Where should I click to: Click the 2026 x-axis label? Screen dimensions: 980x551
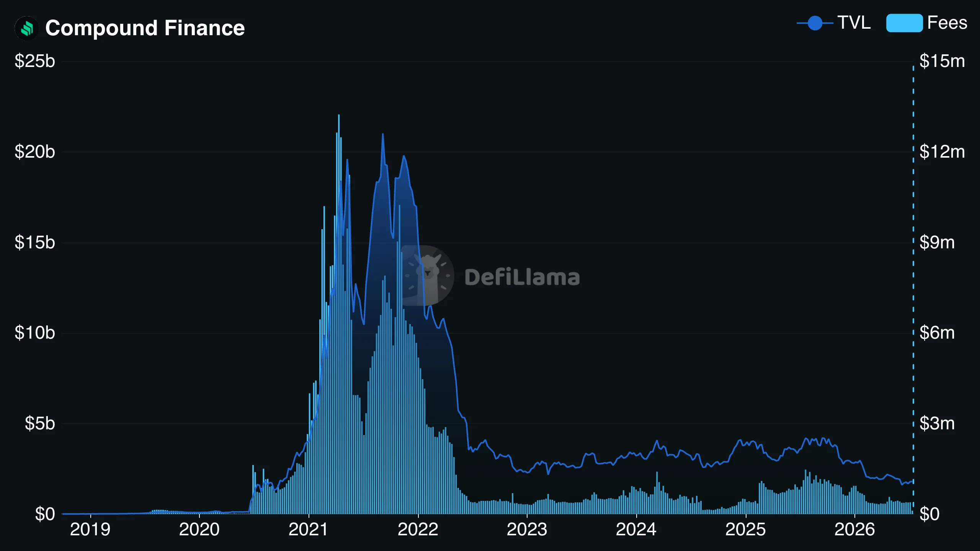854,530
